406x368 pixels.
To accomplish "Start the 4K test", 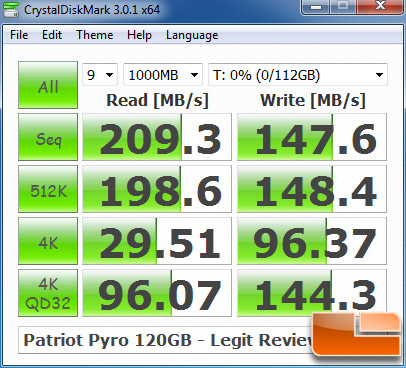I will tap(48, 241).
